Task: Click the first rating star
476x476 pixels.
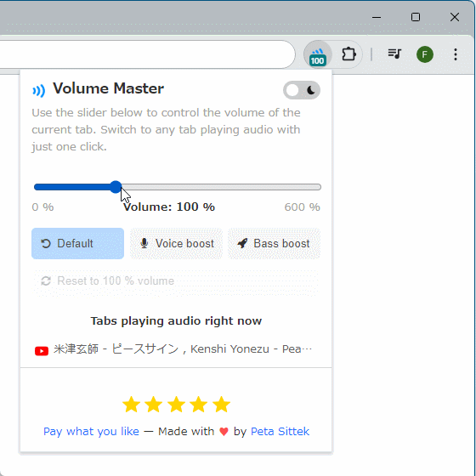Action: click(131, 405)
